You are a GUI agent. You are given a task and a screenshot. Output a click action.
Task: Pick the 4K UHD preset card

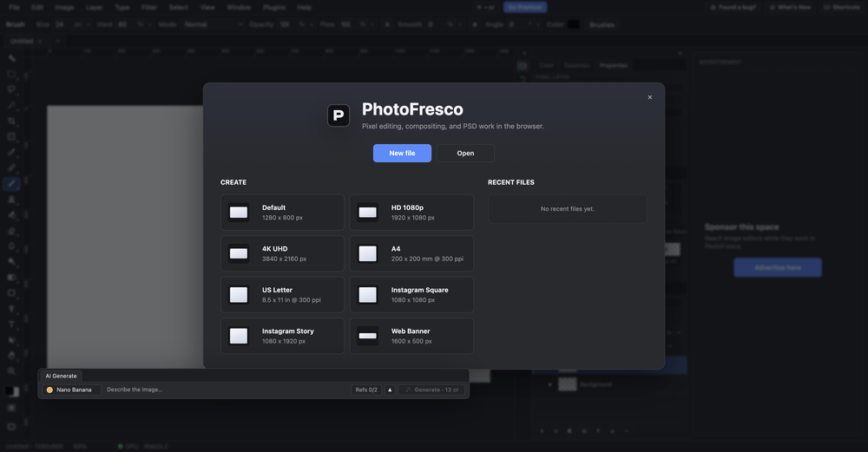point(282,253)
